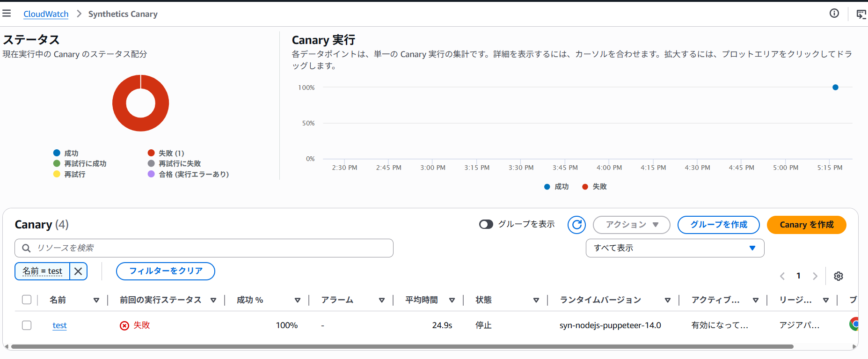Image resolution: width=868 pixels, height=359 pixels.
Task: Open the CloudShell icon at top right
Action: [x=861, y=14]
